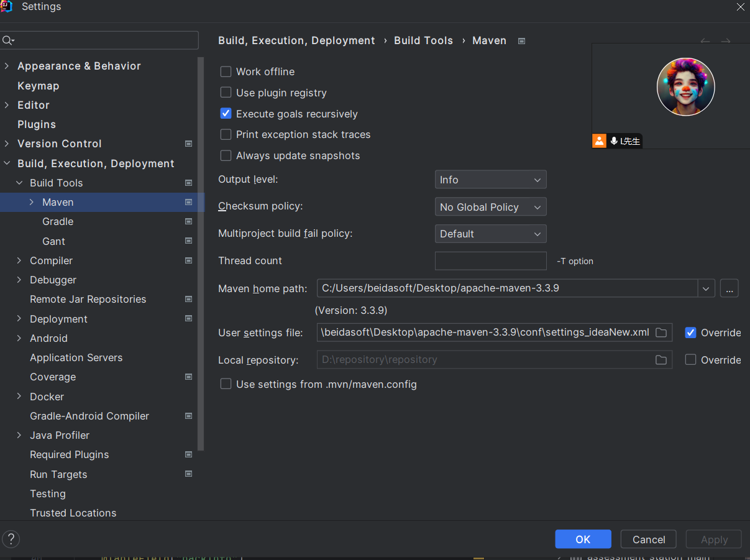Click the icon next to the Maven breadcrumb

pyautogui.click(x=521, y=41)
